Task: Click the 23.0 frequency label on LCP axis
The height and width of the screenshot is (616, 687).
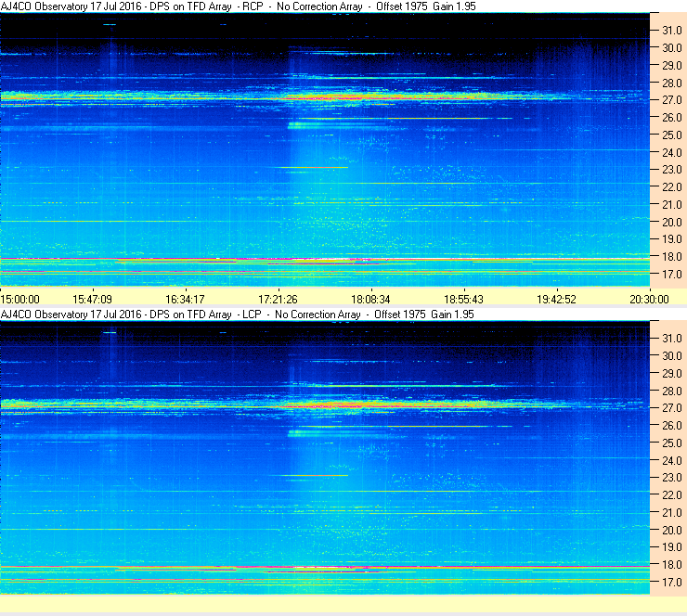Action: pos(672,477)
